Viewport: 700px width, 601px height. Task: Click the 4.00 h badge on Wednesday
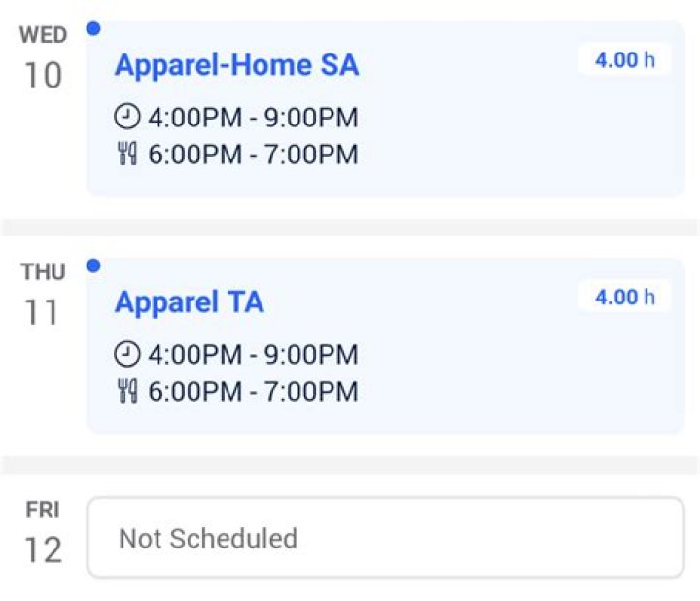click(x=624, y=60)
